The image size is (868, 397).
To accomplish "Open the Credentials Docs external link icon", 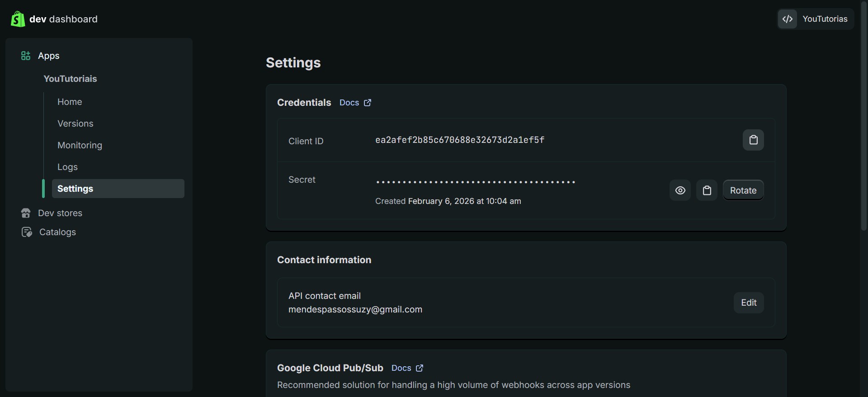I will click(x=368, y=103).
